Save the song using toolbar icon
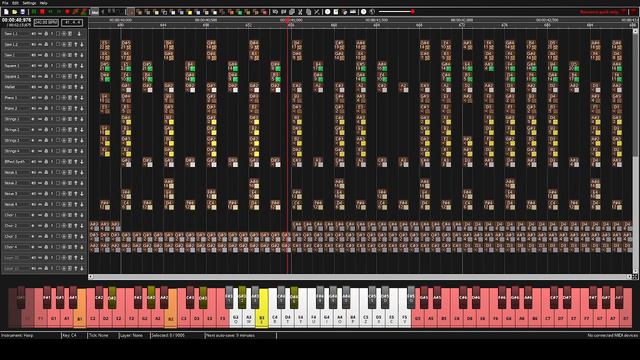This screenshot has height=360, width=640. tap(22, 12)
